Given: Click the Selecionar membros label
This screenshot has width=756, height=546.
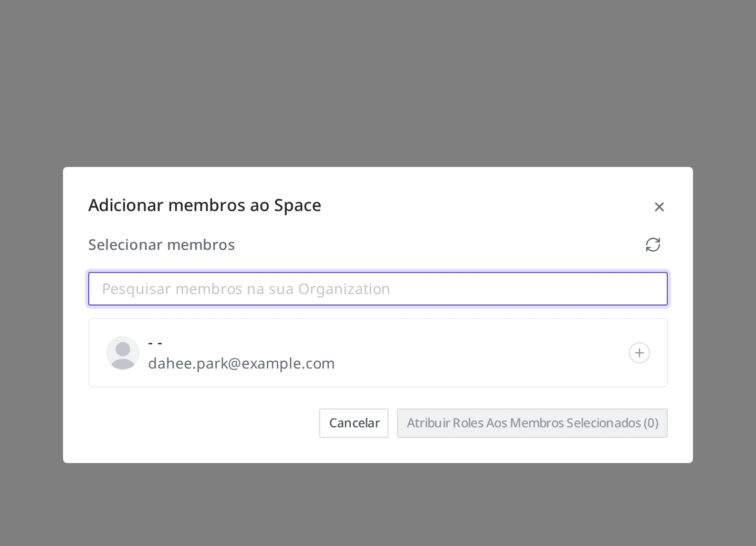Looking at the screenshot, I should (x=162, y=245).
